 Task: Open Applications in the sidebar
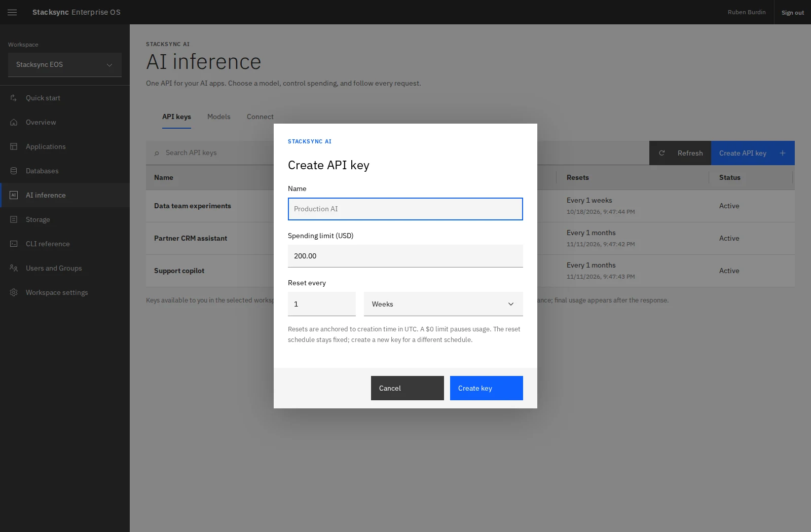(65, 146)
